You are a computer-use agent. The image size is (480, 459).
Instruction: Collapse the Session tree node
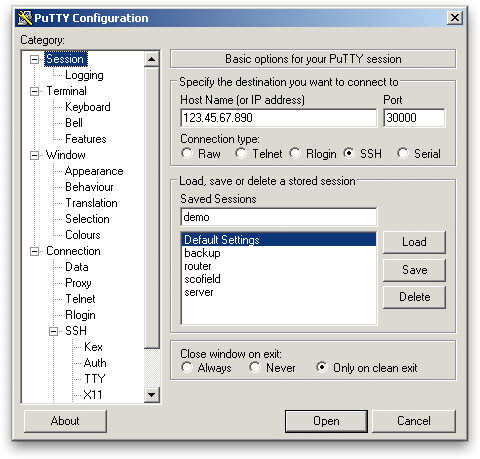pos(34,60)
